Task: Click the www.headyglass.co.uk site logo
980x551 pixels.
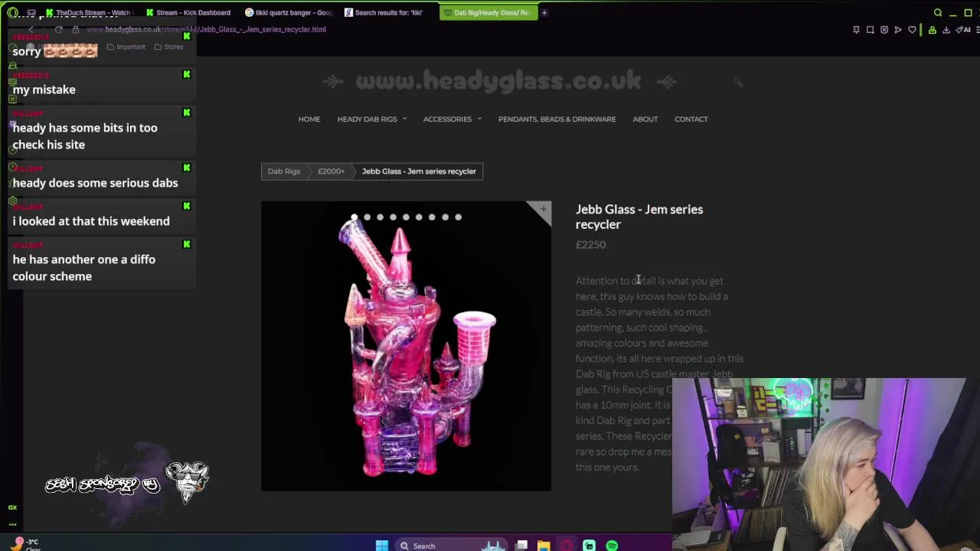Action: 498,81
